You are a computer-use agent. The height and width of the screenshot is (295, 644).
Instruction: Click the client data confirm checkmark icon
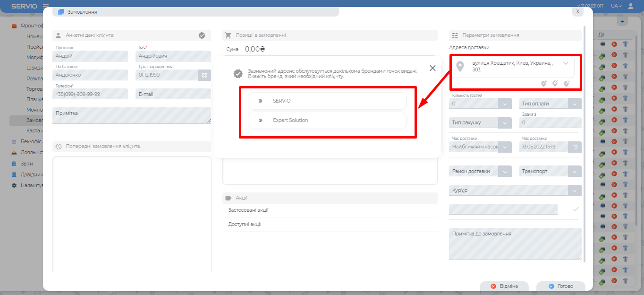pyautogui.click(x=202, y=35)
